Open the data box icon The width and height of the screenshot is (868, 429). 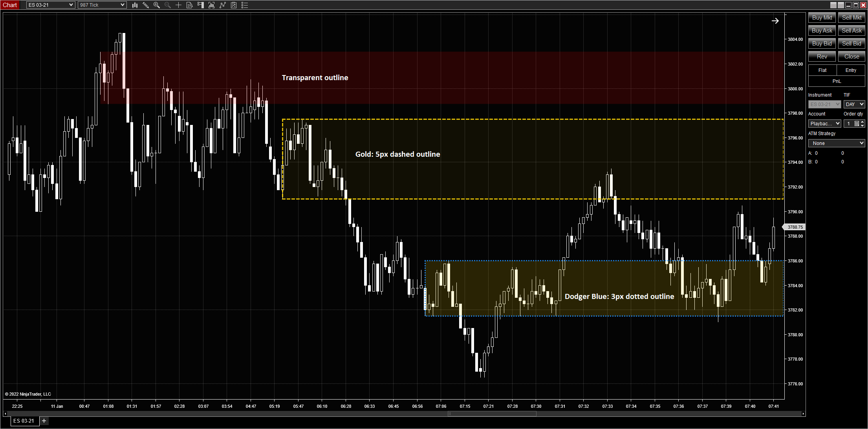(189, 5)
